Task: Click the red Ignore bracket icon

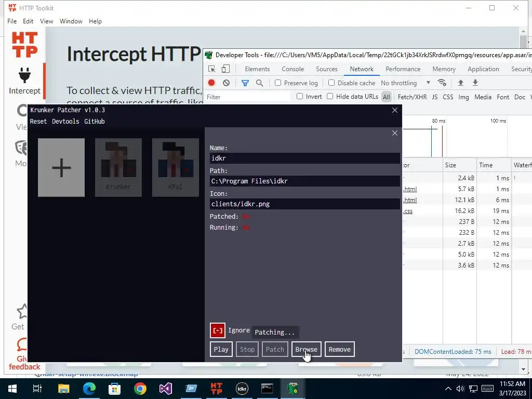Action: (x=218, y=330)
